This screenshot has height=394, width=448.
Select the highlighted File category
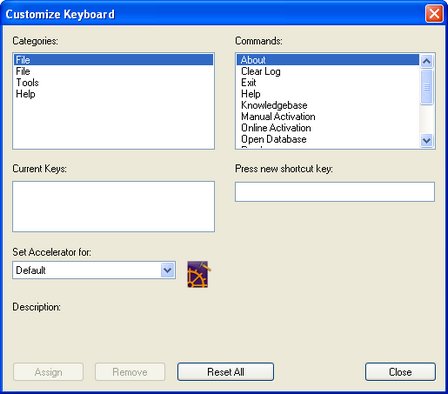pos(113,60)
